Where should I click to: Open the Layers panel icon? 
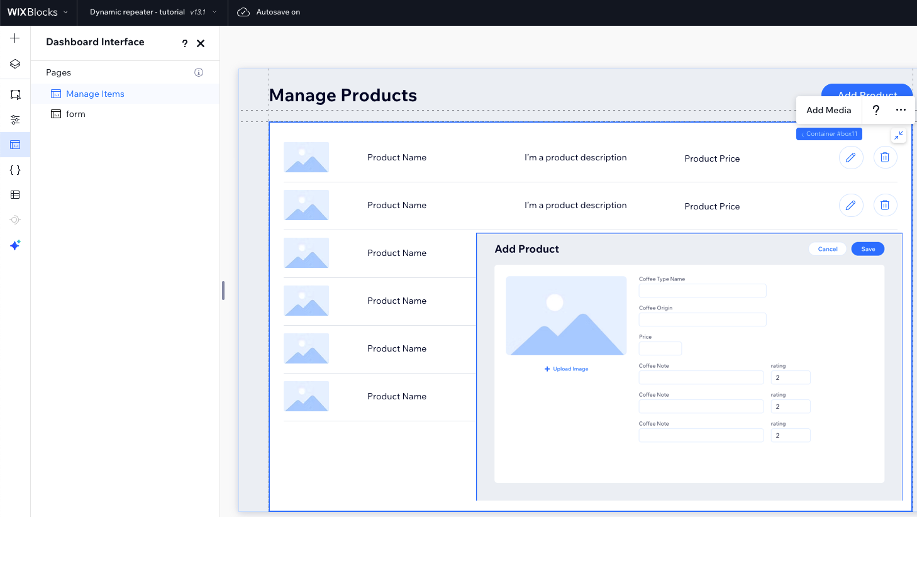click(15, 64)
